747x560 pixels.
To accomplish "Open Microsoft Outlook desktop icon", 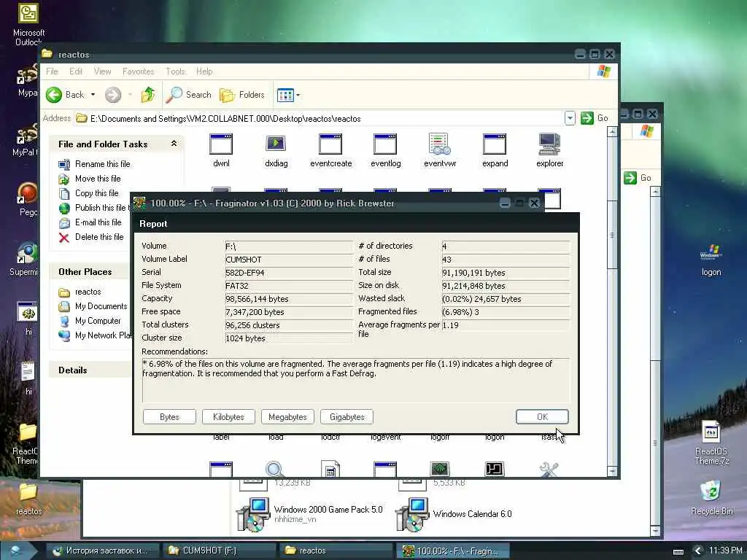I will [28, 24].
